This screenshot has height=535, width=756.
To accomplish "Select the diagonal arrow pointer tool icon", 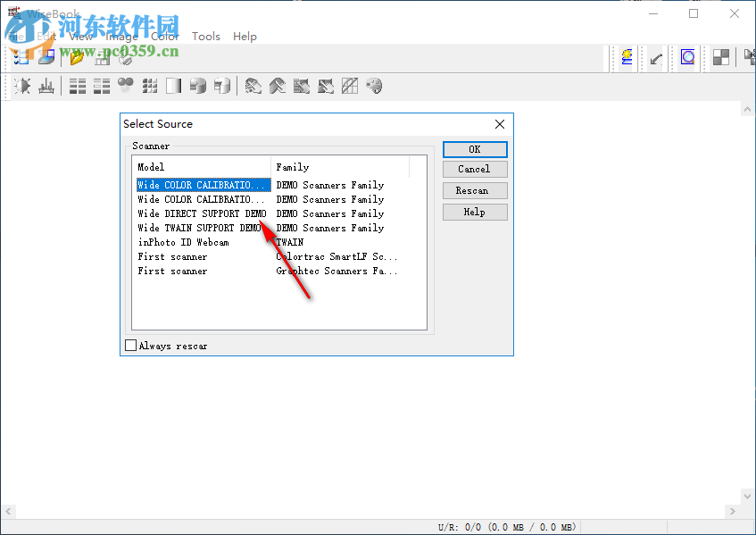I will tap(656, 56).
